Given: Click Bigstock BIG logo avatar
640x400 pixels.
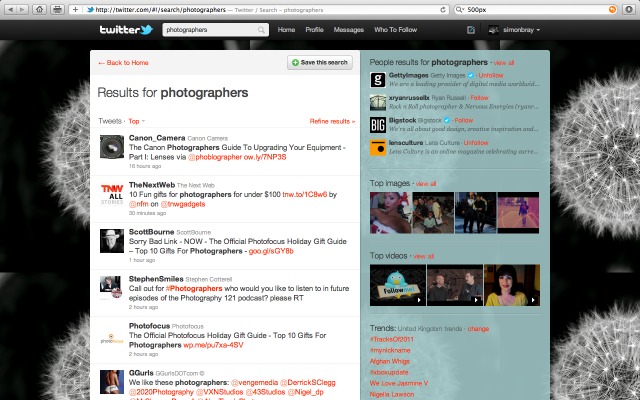Looking at the screenshot, I should tap(378, 124).
